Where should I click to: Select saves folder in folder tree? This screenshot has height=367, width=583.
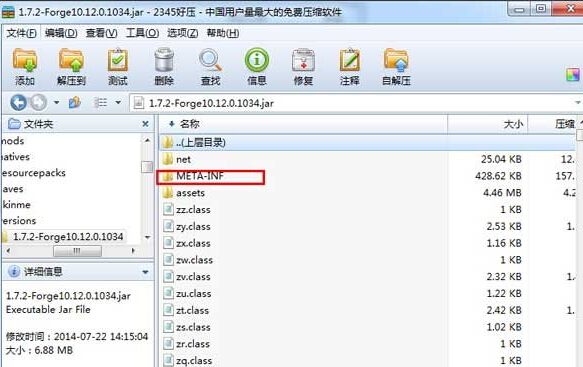tap(13, 189)
